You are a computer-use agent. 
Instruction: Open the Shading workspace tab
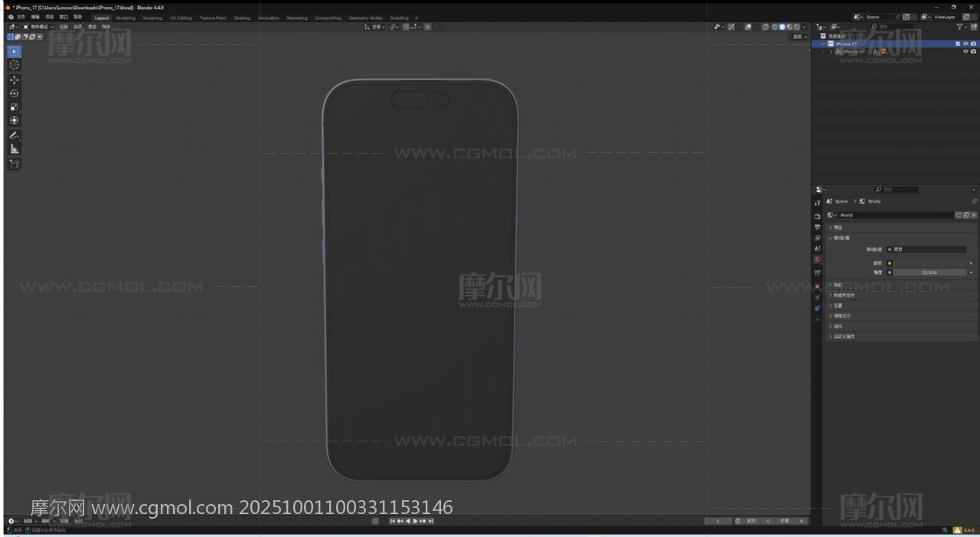(x=242, y=18)
